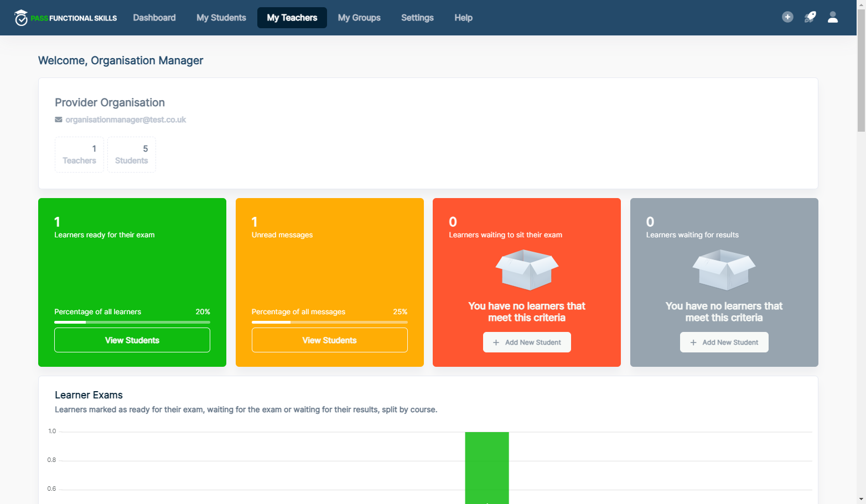Click 'Learners waiting to sit their exam'
Screen dimensions: 866x504
click(505, 235)
